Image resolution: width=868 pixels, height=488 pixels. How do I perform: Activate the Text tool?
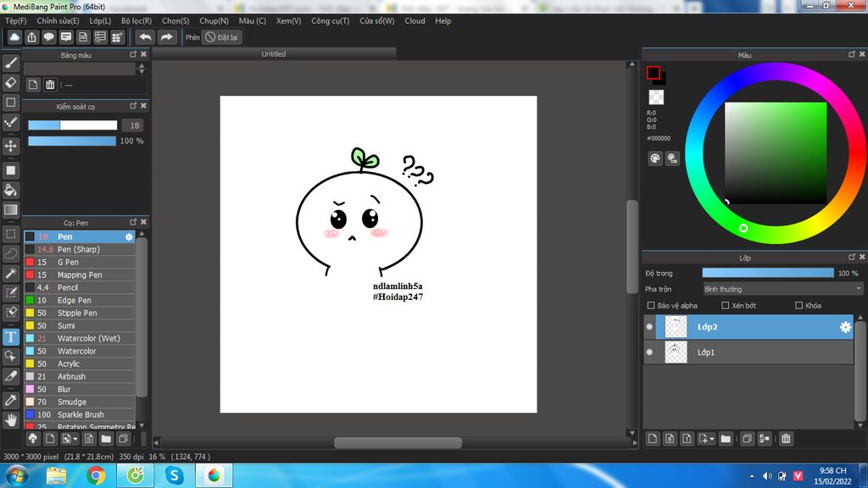click(x=10, y=336)
